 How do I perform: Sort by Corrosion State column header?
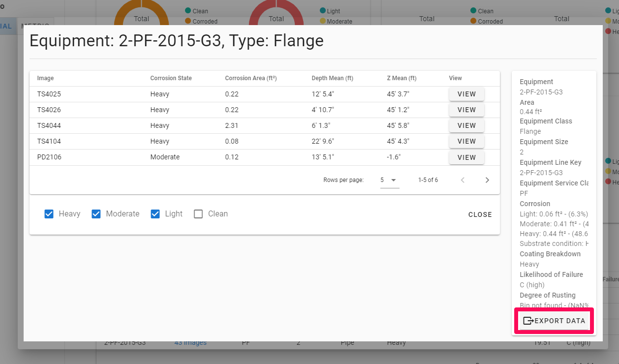(x=171, y=78)
